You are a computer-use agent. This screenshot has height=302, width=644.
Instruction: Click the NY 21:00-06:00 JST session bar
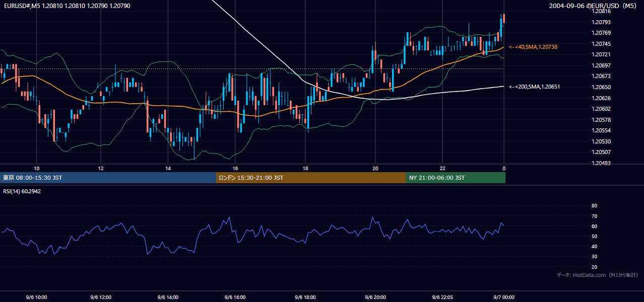(456, 178)
